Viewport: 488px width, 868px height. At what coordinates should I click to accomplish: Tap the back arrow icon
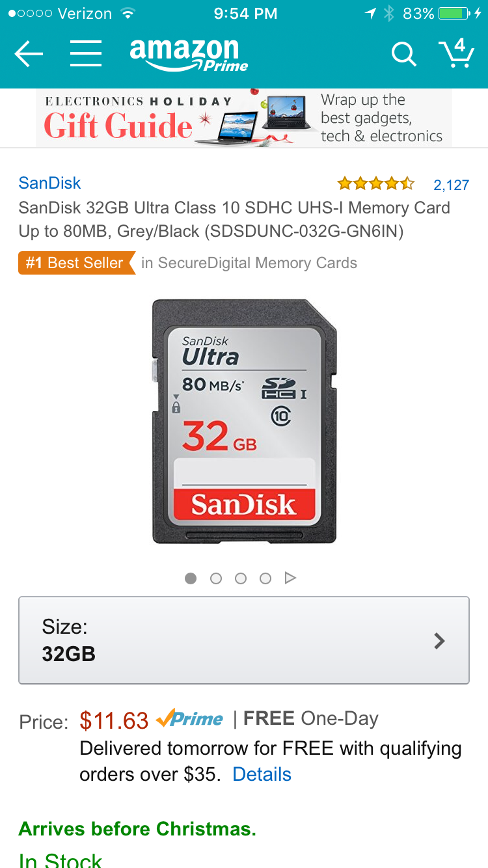click(x=29, y=54)
